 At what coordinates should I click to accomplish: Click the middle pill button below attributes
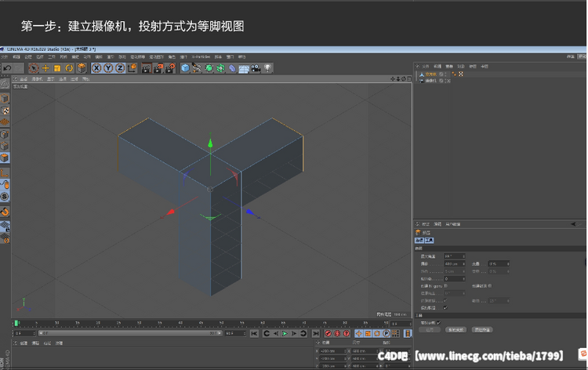click(x=456, y=330)
